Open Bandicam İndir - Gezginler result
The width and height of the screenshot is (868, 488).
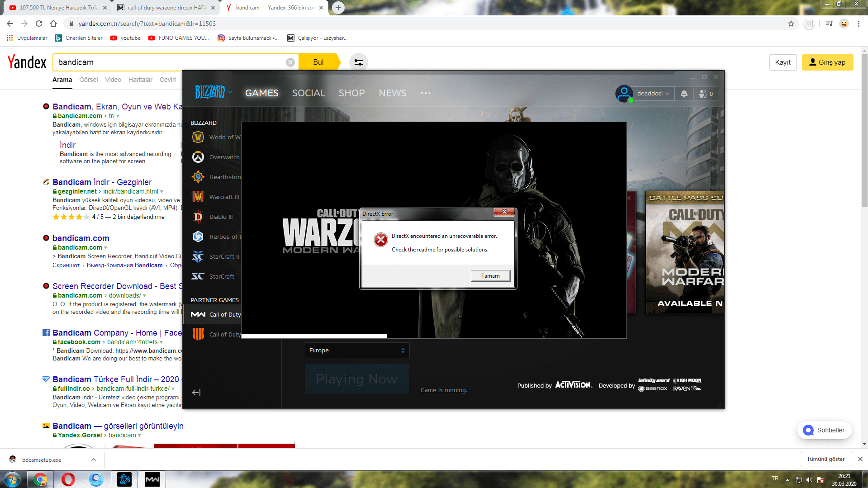[102, 182]
